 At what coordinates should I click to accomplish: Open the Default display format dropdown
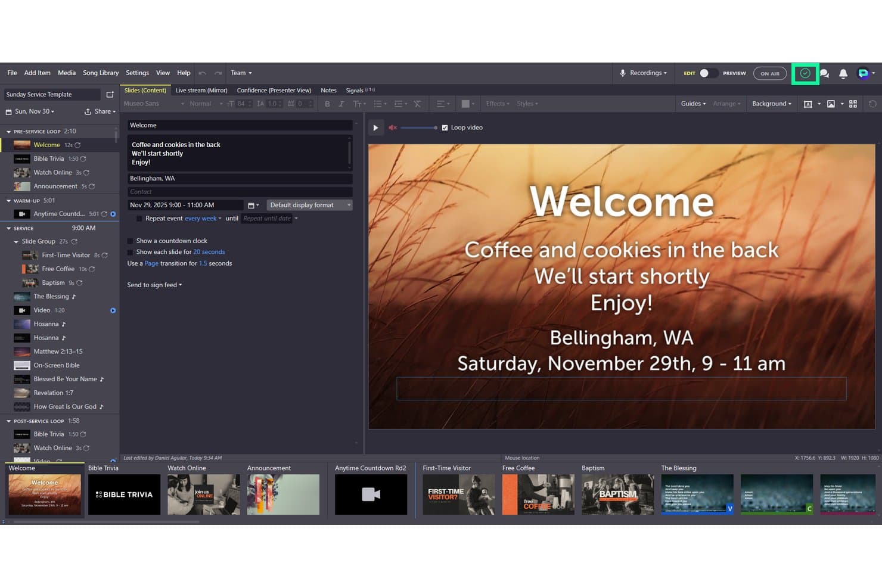click(x=310, y=205)
